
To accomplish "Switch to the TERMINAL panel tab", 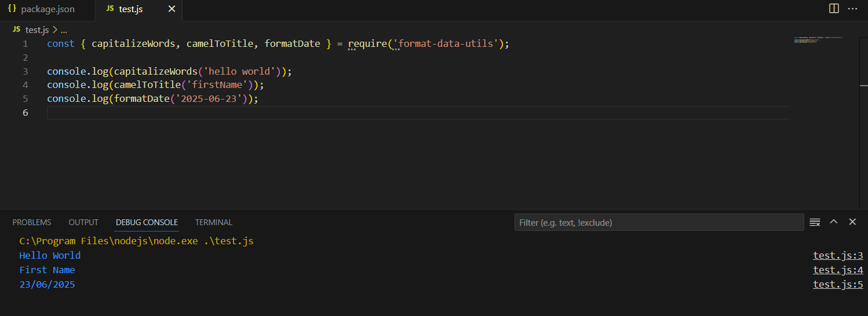I will pyautogui.click(x=214, y=222).
